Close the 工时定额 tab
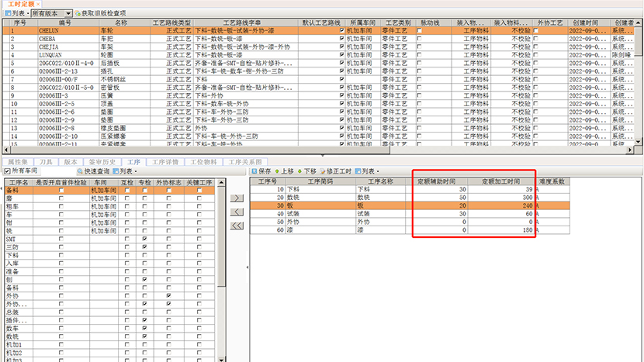Screen dimensions: 644x362 click(x=38, y=4)
